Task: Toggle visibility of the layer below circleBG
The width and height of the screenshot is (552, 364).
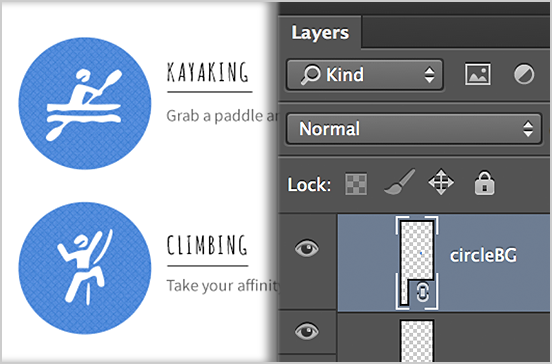Action: click(x=307, y=331)
